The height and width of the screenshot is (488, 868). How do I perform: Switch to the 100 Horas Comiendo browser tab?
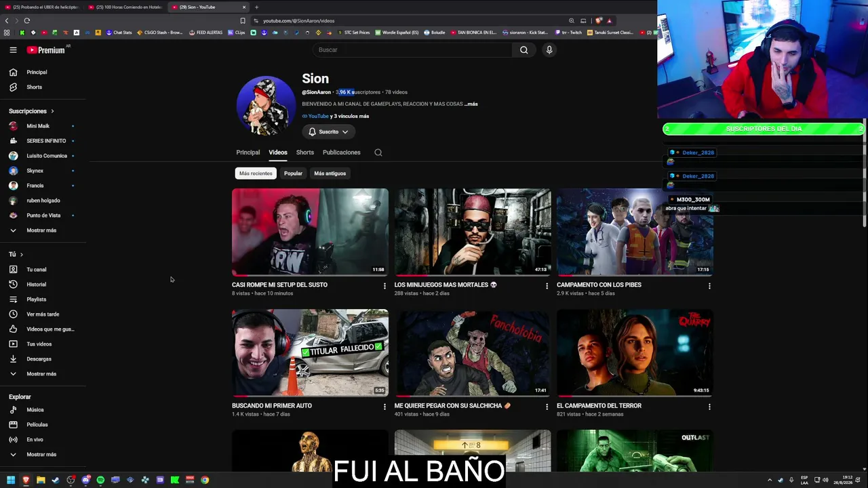(x=125, y=7)
